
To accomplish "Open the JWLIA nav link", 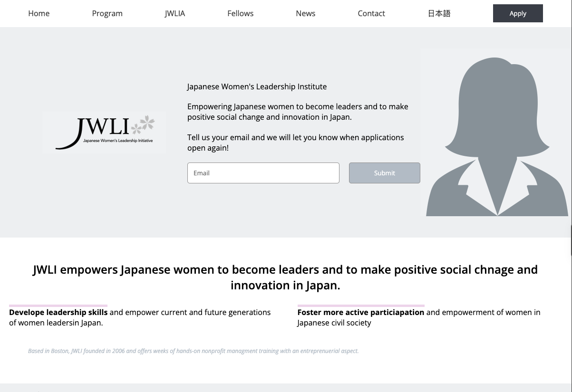I will click(x=175, y=13).
